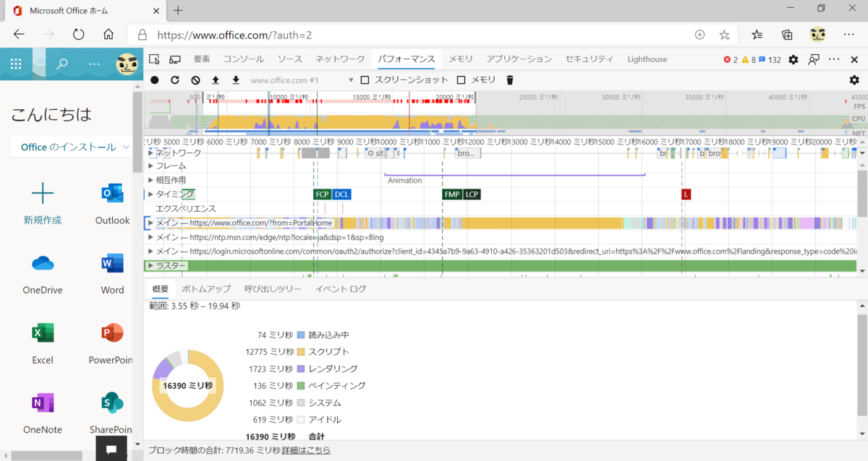This screenshot has width=868, height=461.
Task: Switch to the Lighthouse tab
Action: tap(647, 59)
